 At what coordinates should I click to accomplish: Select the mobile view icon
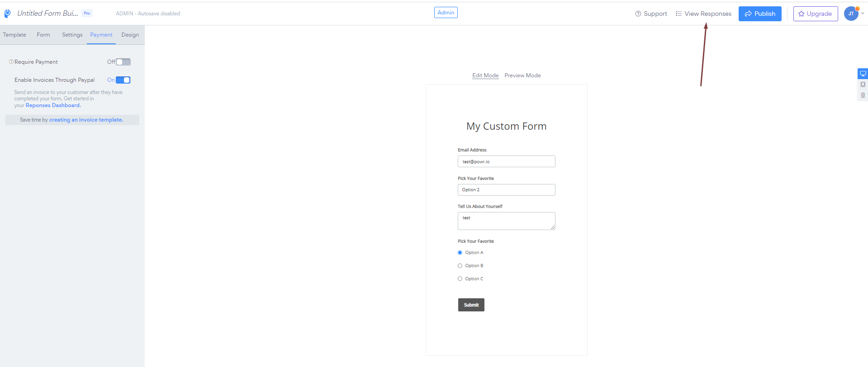click(x=863, y=95)
